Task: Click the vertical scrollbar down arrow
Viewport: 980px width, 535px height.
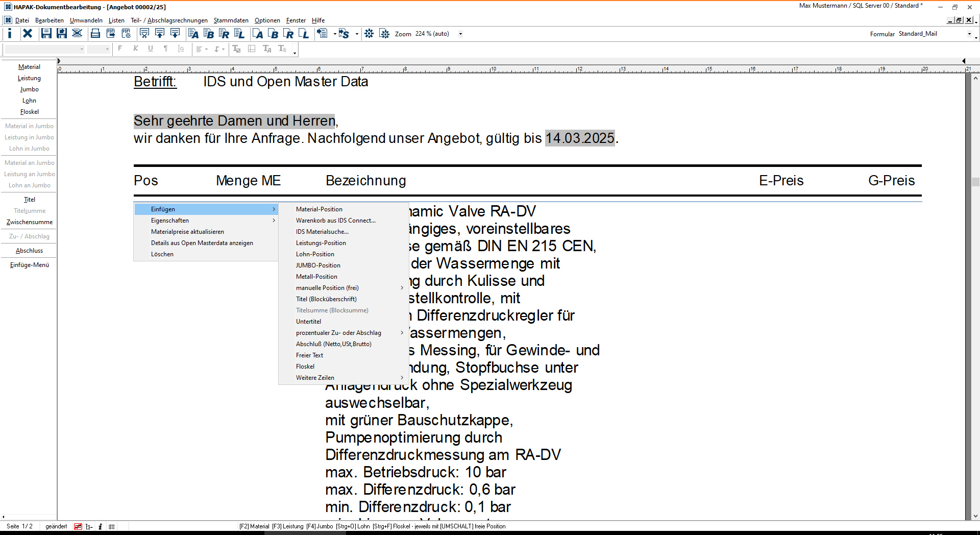Action: point(975,516)
